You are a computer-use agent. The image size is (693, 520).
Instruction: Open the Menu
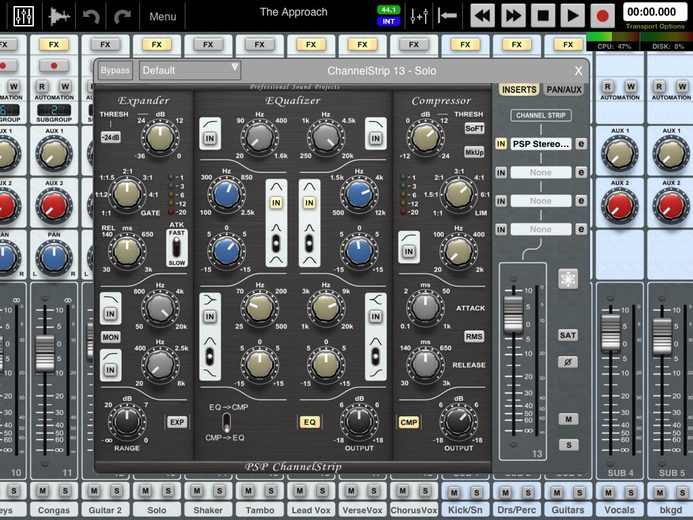pos(163,16)
